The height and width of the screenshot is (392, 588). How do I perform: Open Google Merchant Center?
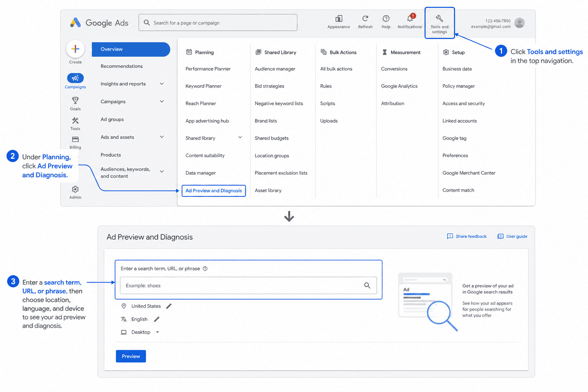(469, 173)
